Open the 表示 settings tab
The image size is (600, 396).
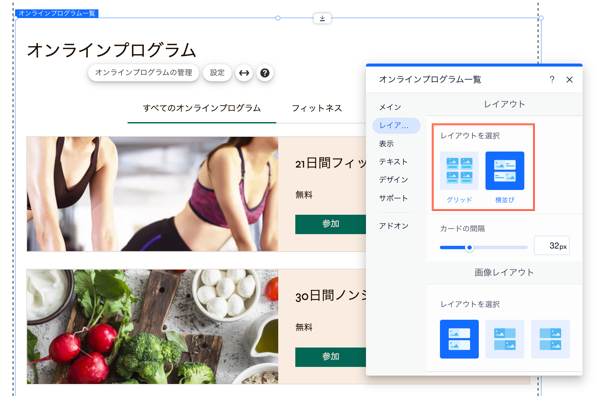pyautogui.click(x=386, y=144)
